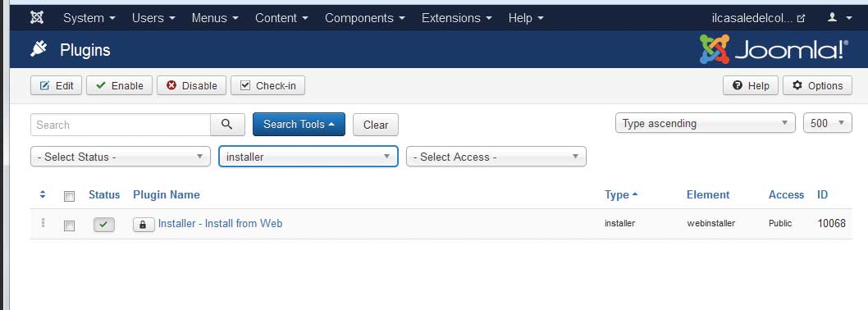Open Help with the question mark icon
Image resolution: width=868 pixels, height=310 pixels.
(750, 86)
